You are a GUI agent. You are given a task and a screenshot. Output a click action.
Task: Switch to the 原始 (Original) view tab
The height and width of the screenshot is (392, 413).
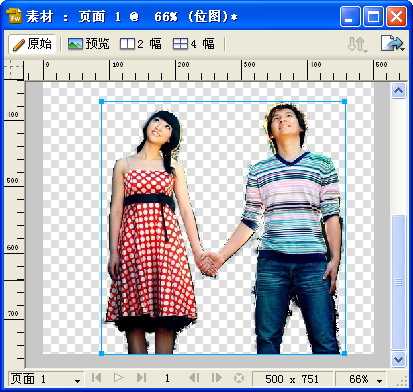(32, 44)
